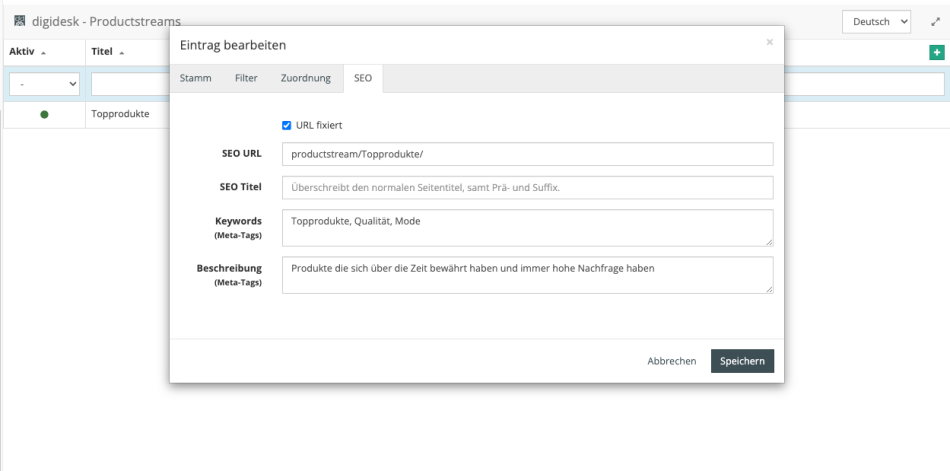950x471 pixels.
Task: Focus the SEO Titel input field
Action: click(x=527, y=188)
